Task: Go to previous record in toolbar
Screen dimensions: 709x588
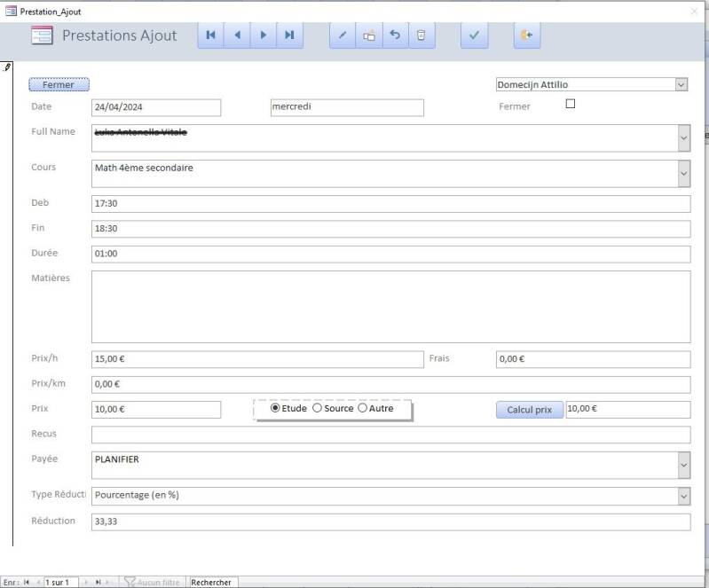Action: [x=237, y=35]
